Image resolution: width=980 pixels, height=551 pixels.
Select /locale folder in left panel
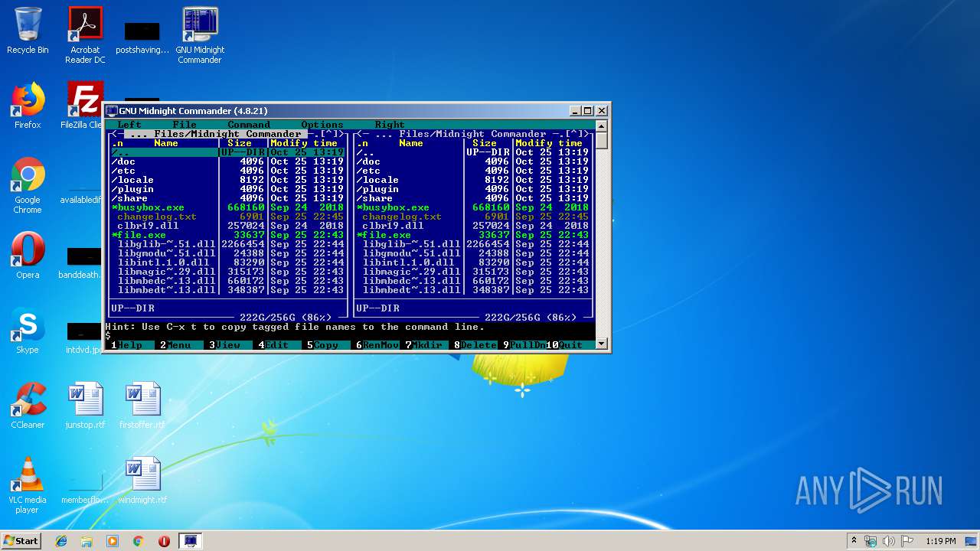tap(228, 180)
